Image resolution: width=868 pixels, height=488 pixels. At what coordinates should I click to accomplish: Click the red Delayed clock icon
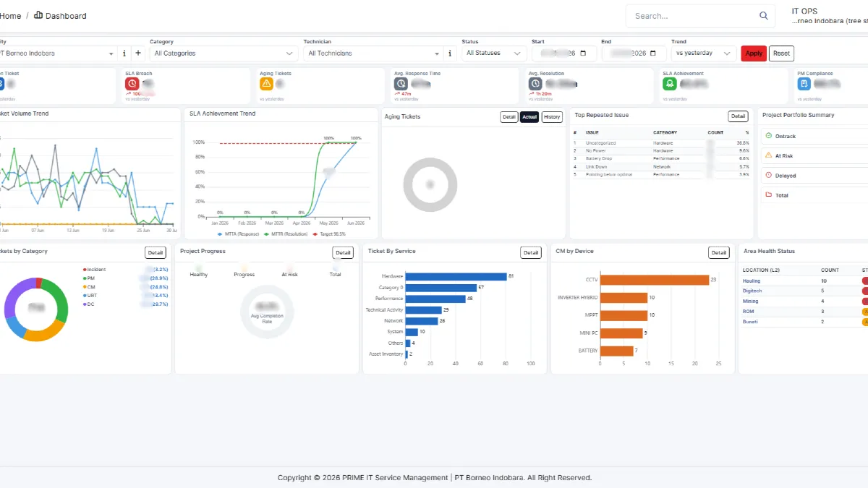(768, 175)
